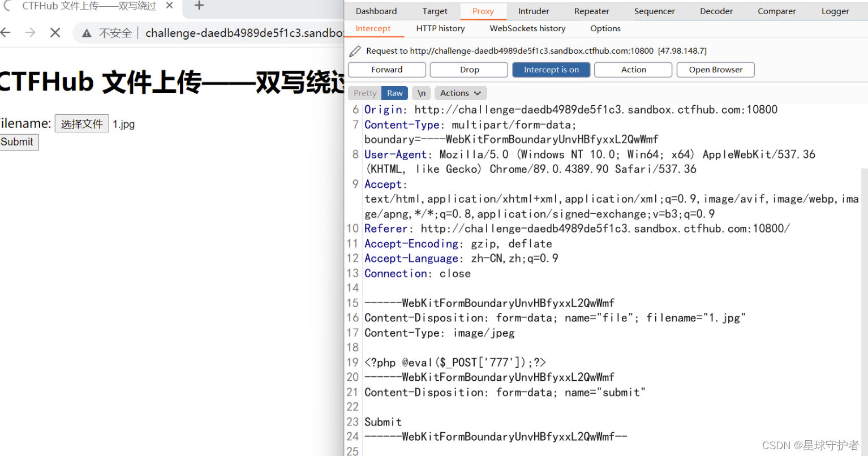
Task: Expand the Actions dropdown
Action: 461,93
